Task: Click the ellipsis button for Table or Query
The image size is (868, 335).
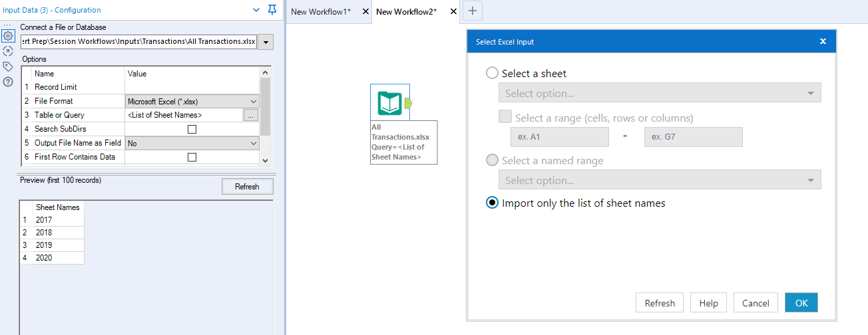Action: tap(250, 115)
